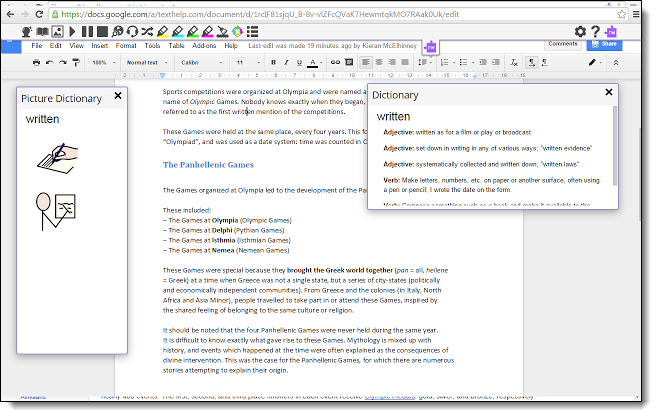Open the Help menu

tap(231, 46)
